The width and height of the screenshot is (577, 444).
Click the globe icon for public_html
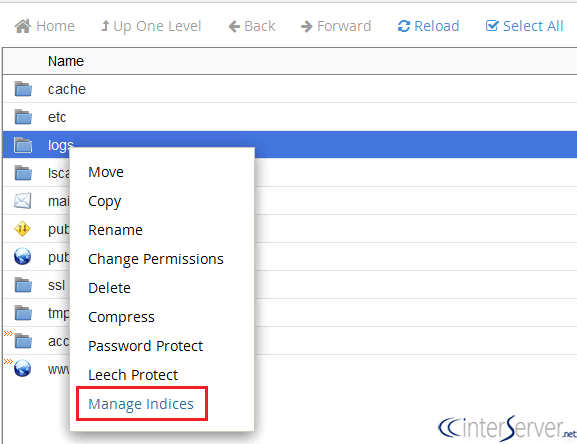click(22, 256)
